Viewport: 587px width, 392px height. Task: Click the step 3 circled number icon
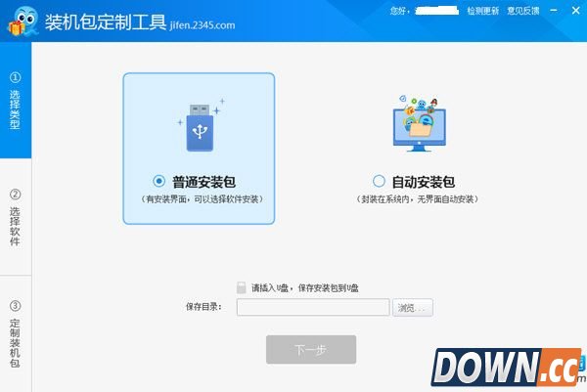click(15, 305)
